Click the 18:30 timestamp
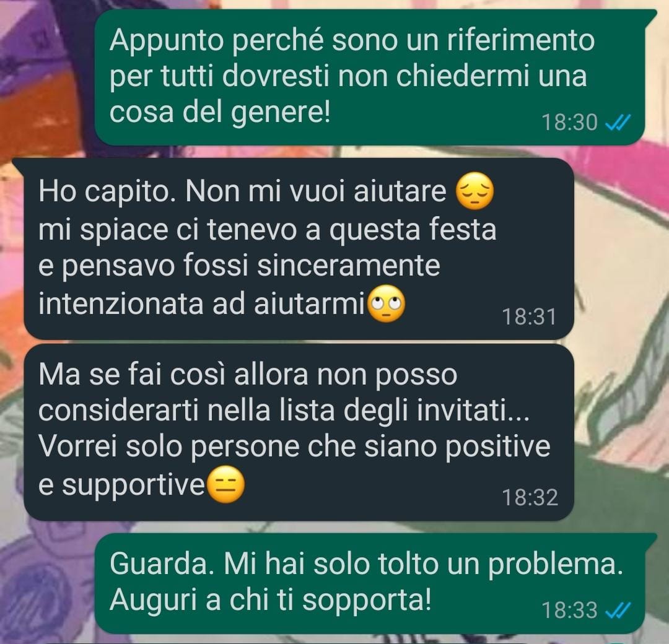This screenshot has height=644, width=669. (x=570, y=123)
